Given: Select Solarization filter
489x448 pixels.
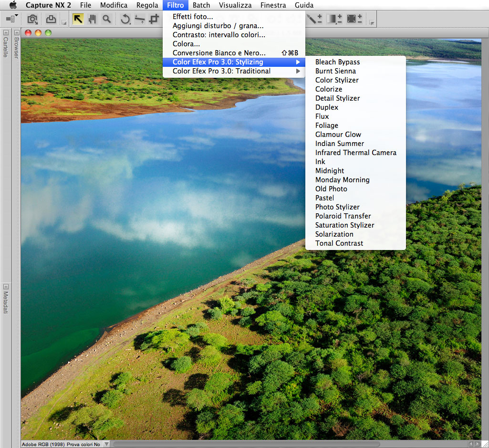Looking at the screenshot, I should (x=355, y=234).
